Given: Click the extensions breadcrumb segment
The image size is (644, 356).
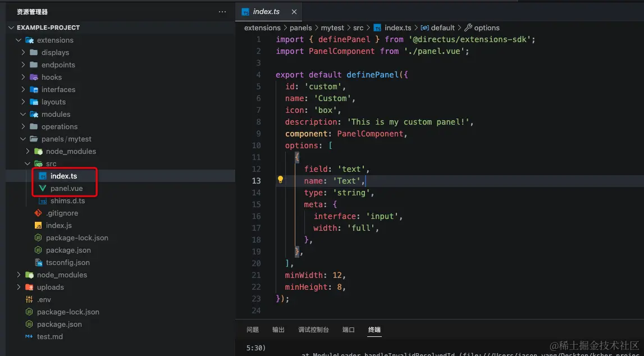Looking at the screenshot, I should pos(262,28).
